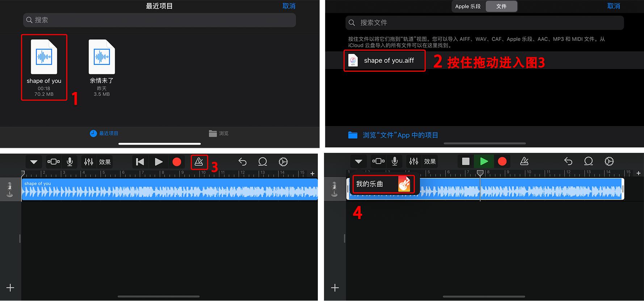Open the navigation triangle menu in bottom-left screen
Image resolution: width=644 pixels, height=301 pixels.
tap(34, 162)
